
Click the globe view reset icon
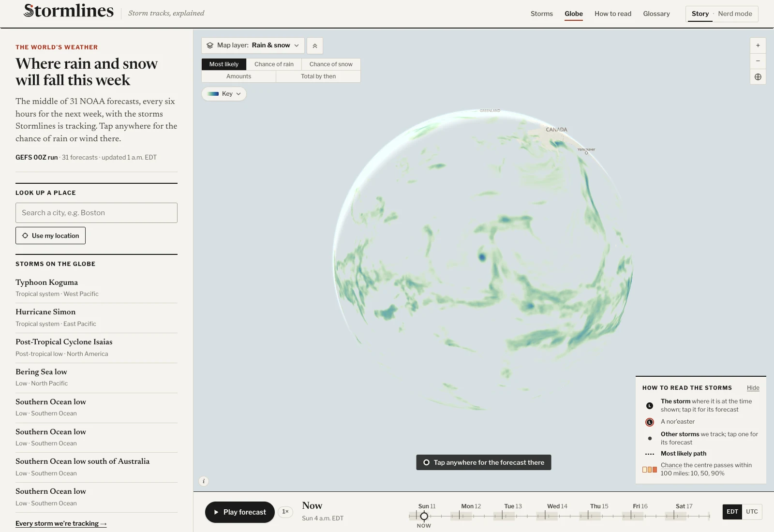[758, 77]
